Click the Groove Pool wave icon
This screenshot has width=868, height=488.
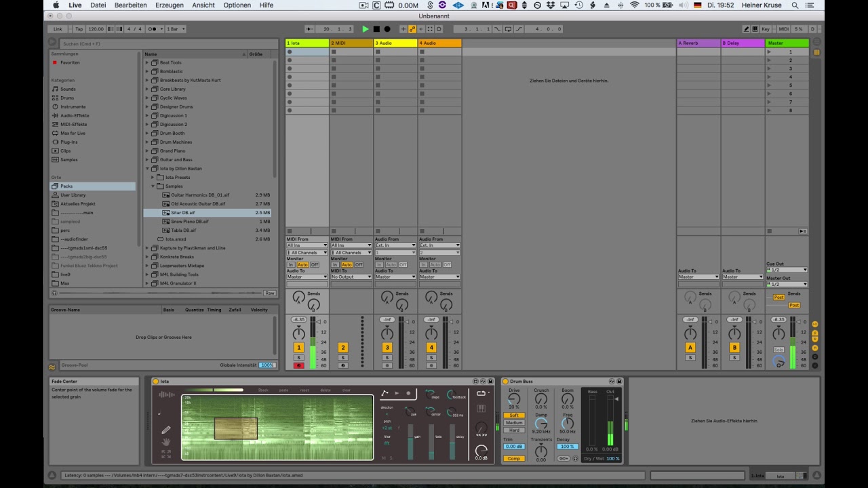(52, 367)
